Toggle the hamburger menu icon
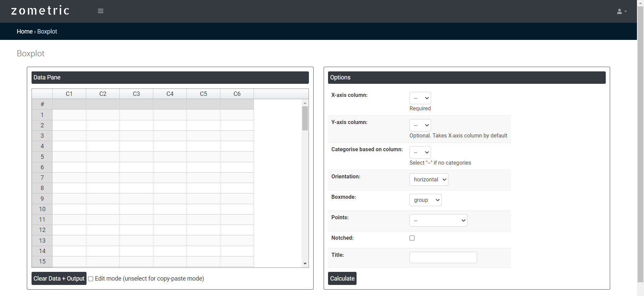 (100, 11)
